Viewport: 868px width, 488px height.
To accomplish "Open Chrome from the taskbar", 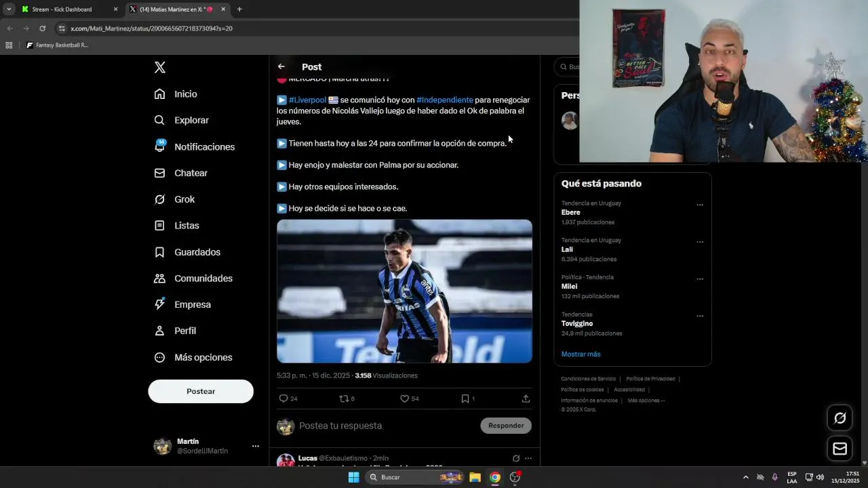I will [x=495, y=477].
